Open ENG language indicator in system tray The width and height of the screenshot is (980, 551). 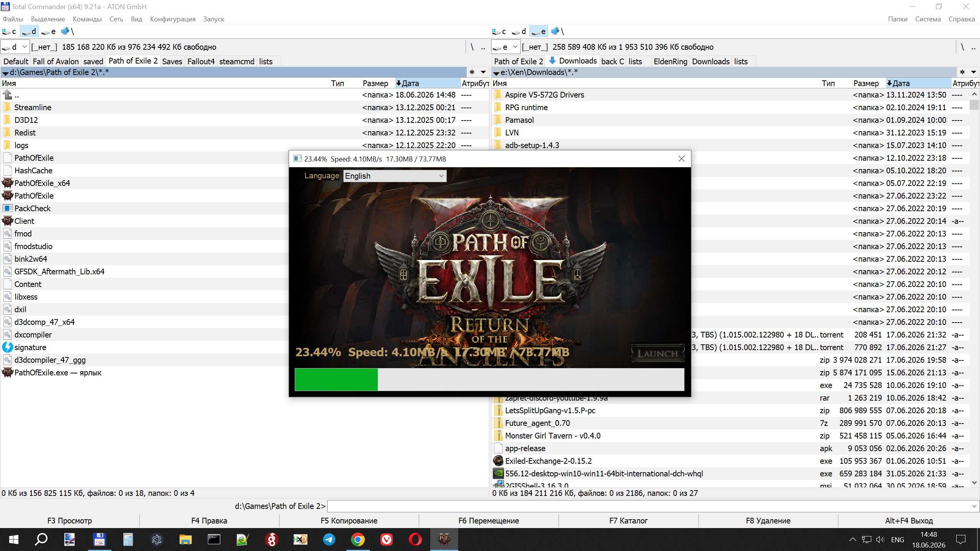[x=898, y=540]
